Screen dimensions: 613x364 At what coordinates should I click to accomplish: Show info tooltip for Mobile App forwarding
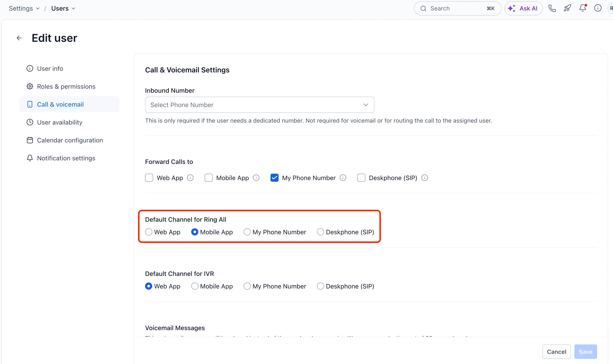click(x=256, y=178)
